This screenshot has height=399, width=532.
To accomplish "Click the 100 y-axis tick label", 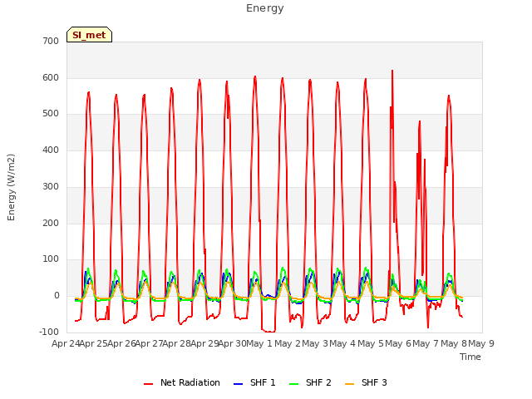I will [51, 259].
